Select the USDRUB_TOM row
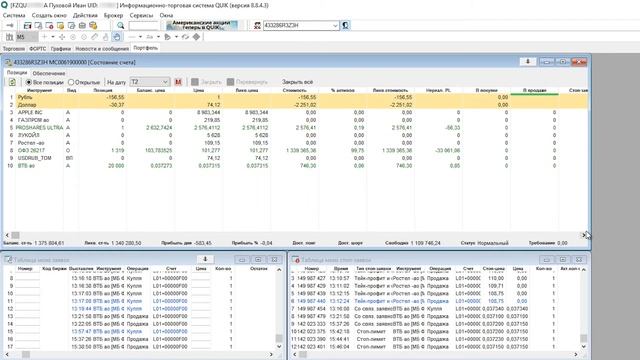 [x=296, y=158]
